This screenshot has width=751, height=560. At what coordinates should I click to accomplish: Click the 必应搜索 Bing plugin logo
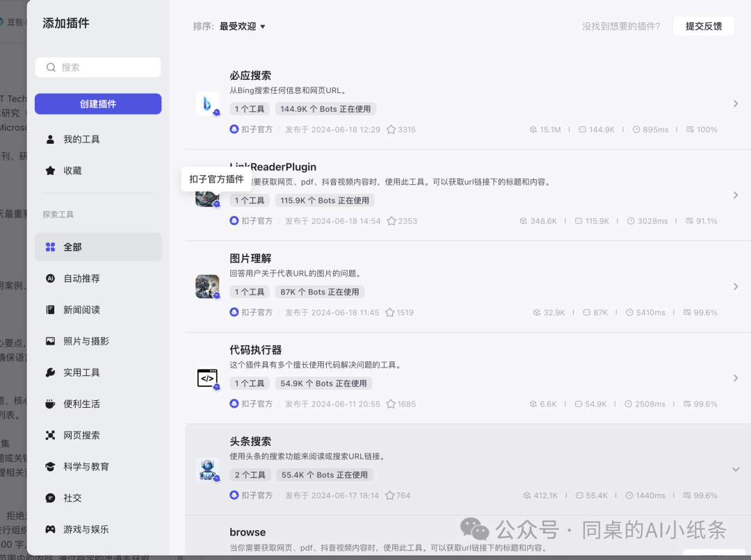click(207, 104)
